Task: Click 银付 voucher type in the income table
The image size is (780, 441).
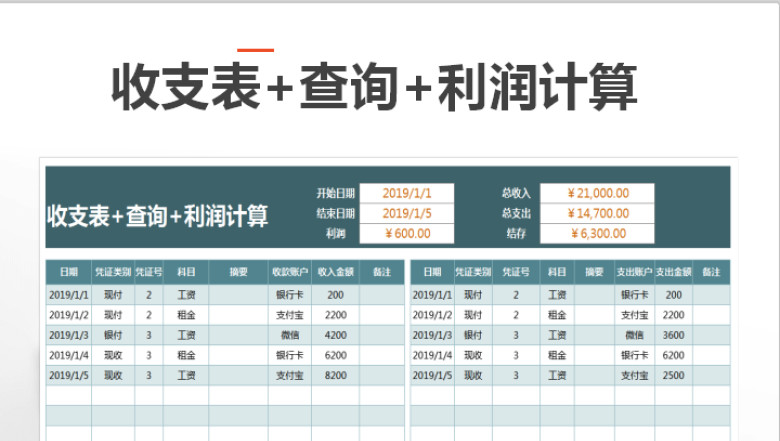Action: [113, 335]
